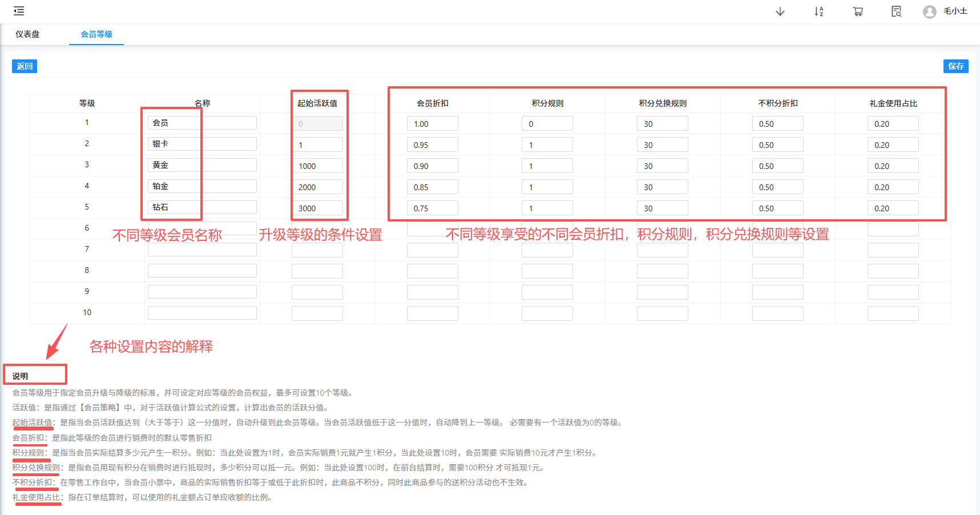Viewport: 980px width, 515px height.
Task: Select the 钻石 level name field
Action: (201, 207)
